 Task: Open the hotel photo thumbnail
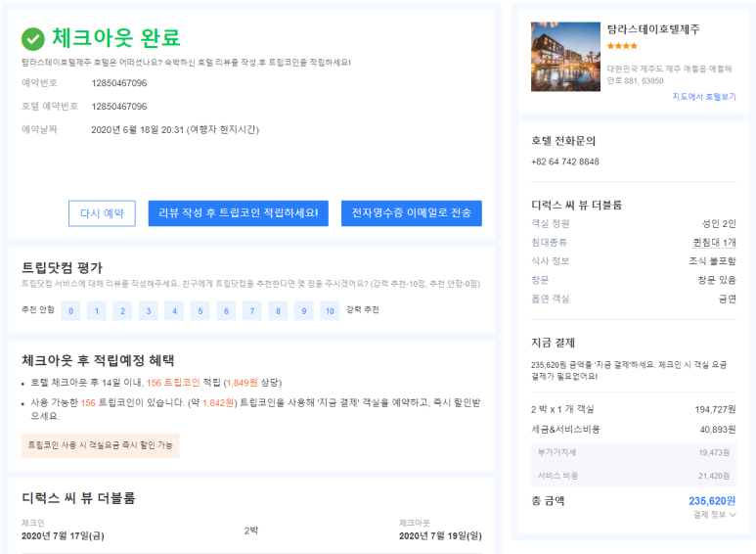click(565, 57)
